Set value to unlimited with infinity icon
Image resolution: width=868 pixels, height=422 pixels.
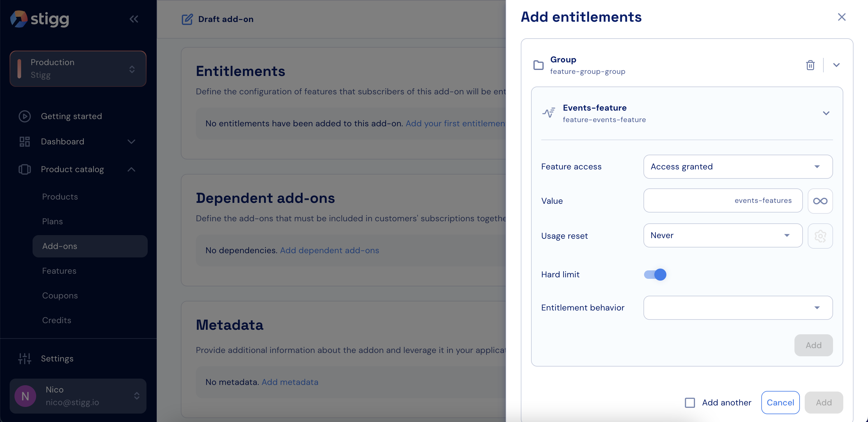pyautogui.click(x=820, y=201)
